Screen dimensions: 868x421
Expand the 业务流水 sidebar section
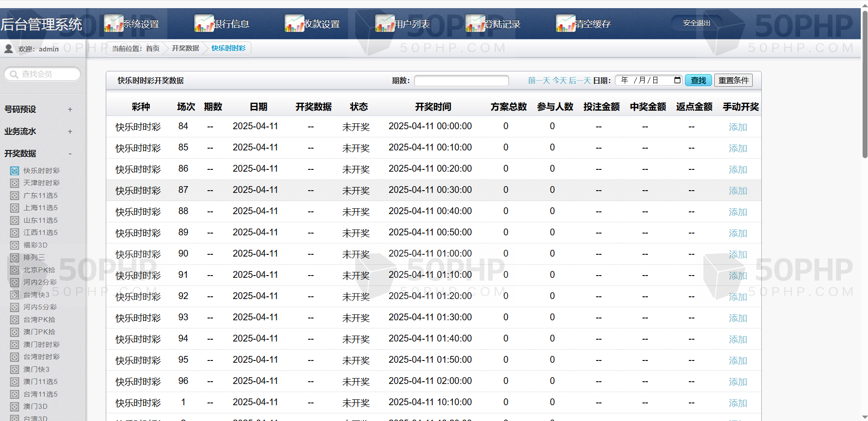(x=70, y=131)
